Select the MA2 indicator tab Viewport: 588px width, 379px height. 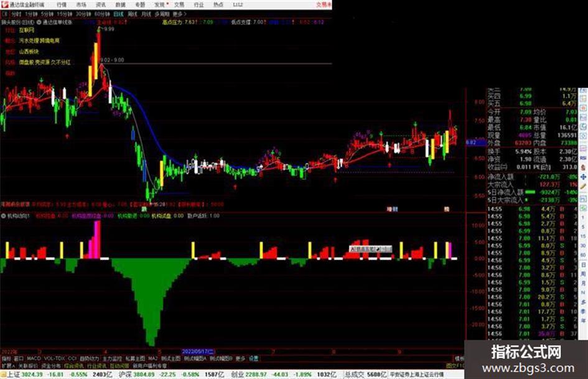(x=152, y=358)
